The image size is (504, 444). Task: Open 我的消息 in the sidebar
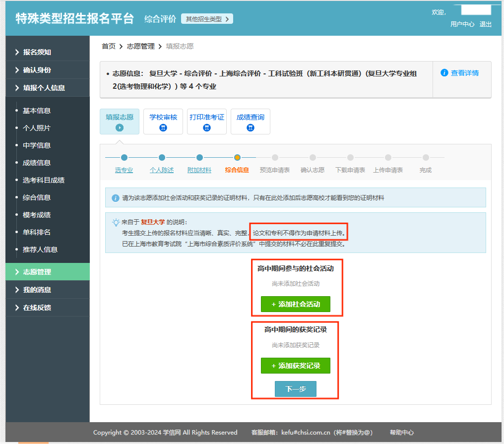coord(37,290)
